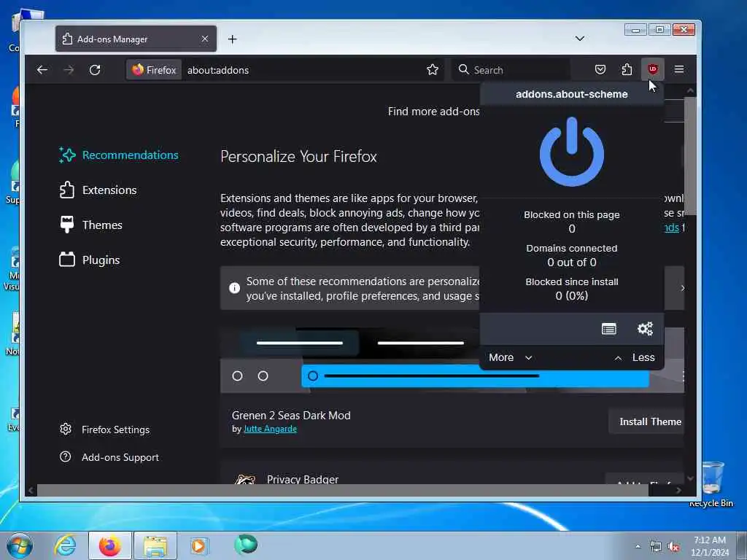Image resolution: width=747 pixels, height=560 pixels.
Task: Expand the More option in uBlock popup
Action: (x=510, y=357)
